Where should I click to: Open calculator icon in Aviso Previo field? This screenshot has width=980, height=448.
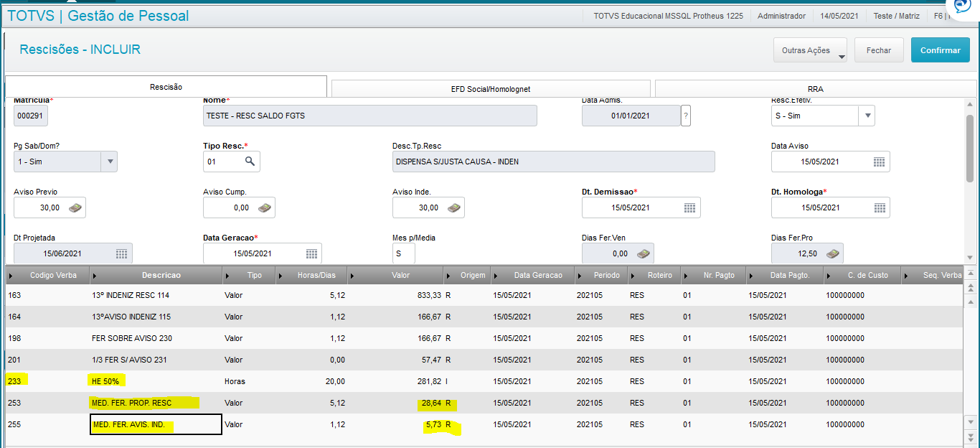coord(75,208)
